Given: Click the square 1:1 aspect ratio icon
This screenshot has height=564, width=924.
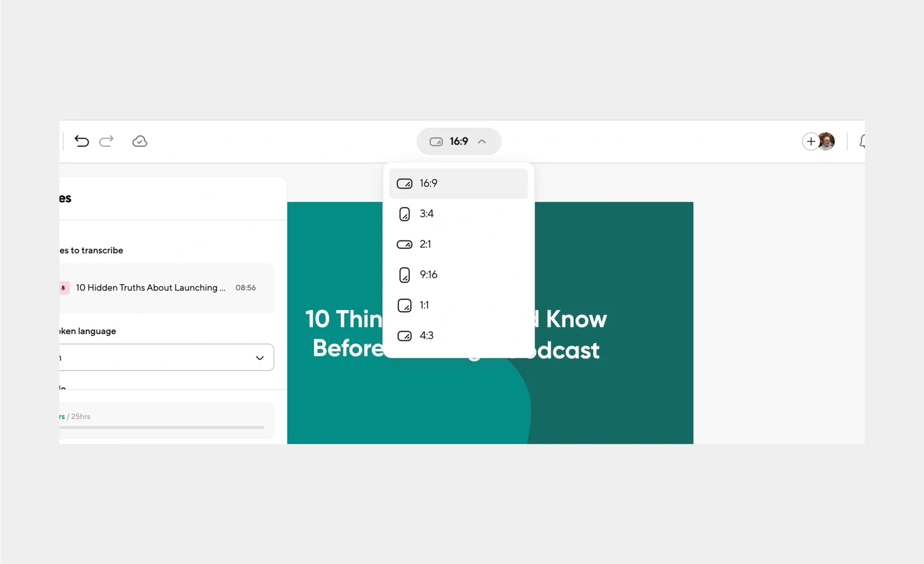Looking at the screenshot, I should 404,305.
